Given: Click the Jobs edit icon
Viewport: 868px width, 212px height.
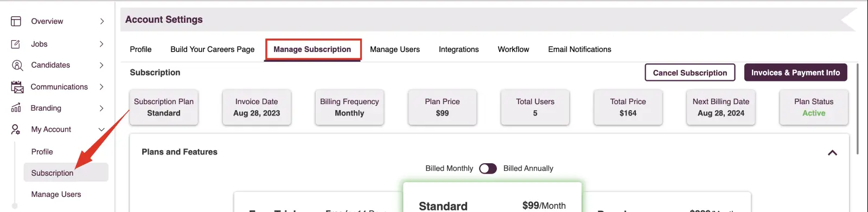Looking at the screenshot, I should click(x=16, y=44).
